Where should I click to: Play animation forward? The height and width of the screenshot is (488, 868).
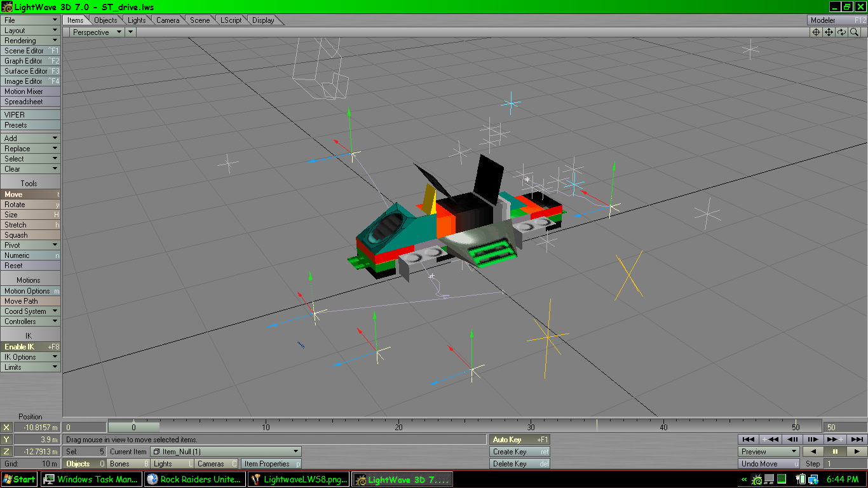857,451
